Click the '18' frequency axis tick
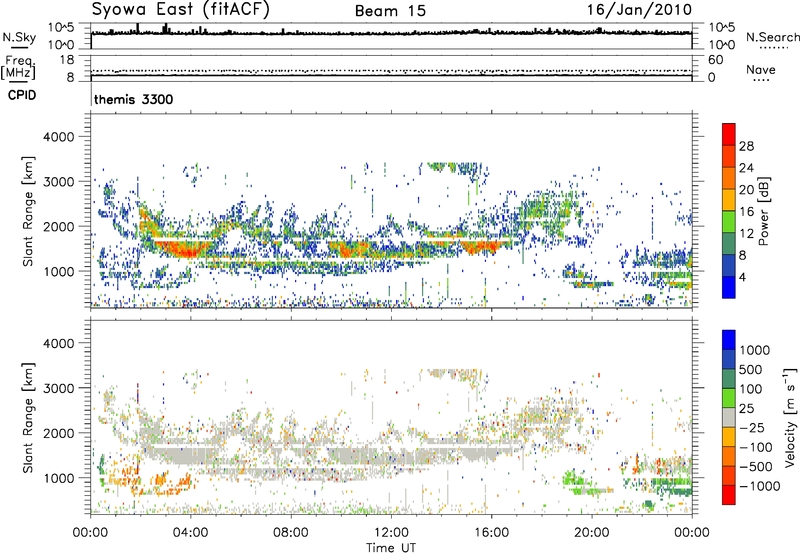Image resolution: width=800 pixels, height=554 pixels. (x=67, y=60)
